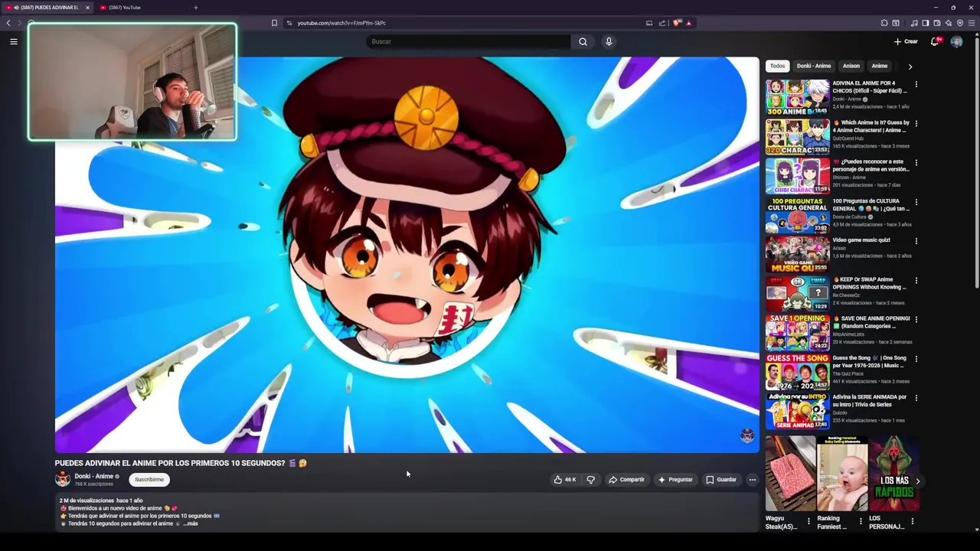Click the Brave Shields lion icon
The height and width of the screenshot is (551, 980).
click(x=677, y=23)
